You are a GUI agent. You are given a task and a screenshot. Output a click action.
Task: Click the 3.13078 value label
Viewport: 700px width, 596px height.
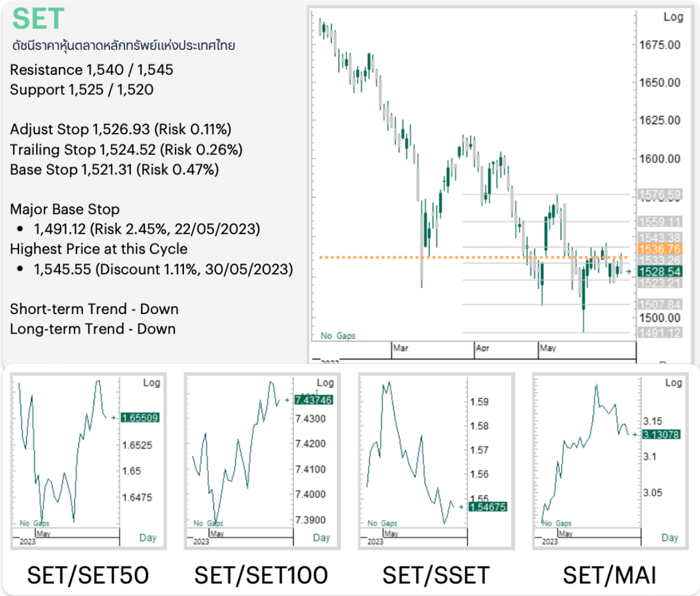(661, 435)
